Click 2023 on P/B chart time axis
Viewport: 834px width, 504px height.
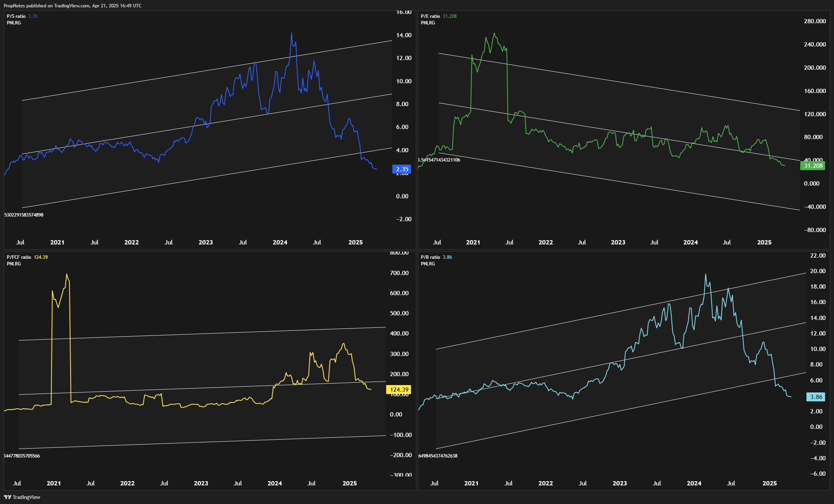(620, 483)
